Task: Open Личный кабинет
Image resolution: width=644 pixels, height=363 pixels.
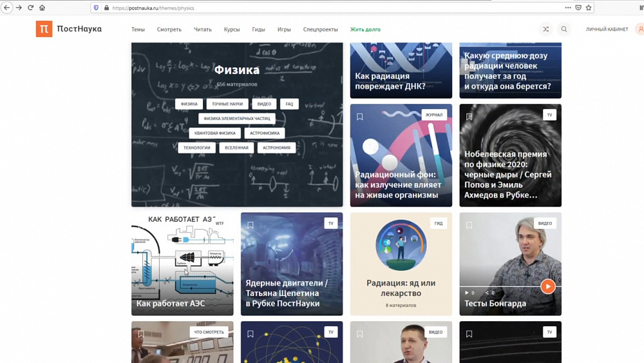Action: [x=607, y=29]
